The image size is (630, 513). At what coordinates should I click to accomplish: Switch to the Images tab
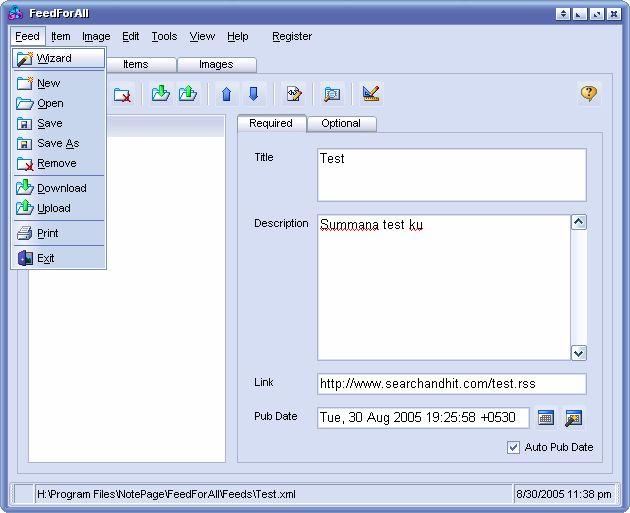tap(216, 64)
